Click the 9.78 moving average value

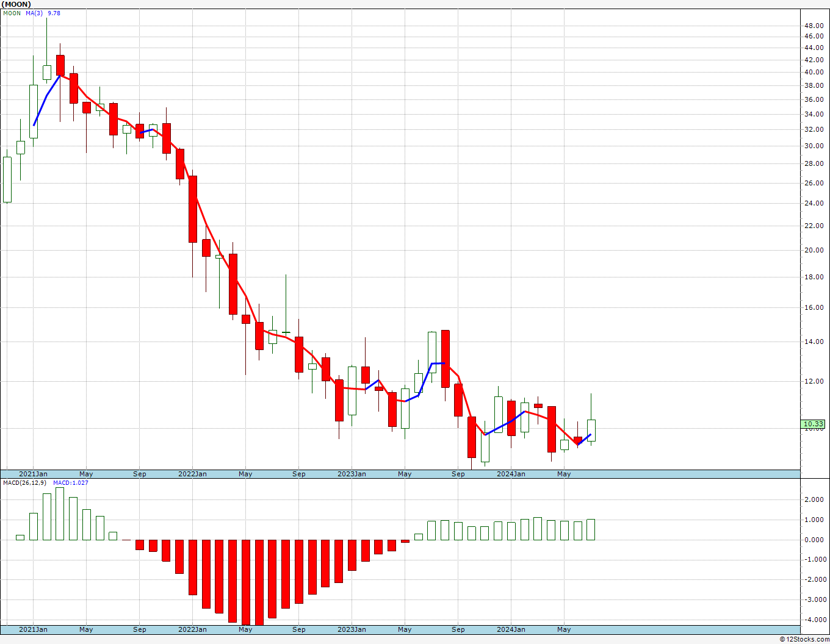[54, 13]
